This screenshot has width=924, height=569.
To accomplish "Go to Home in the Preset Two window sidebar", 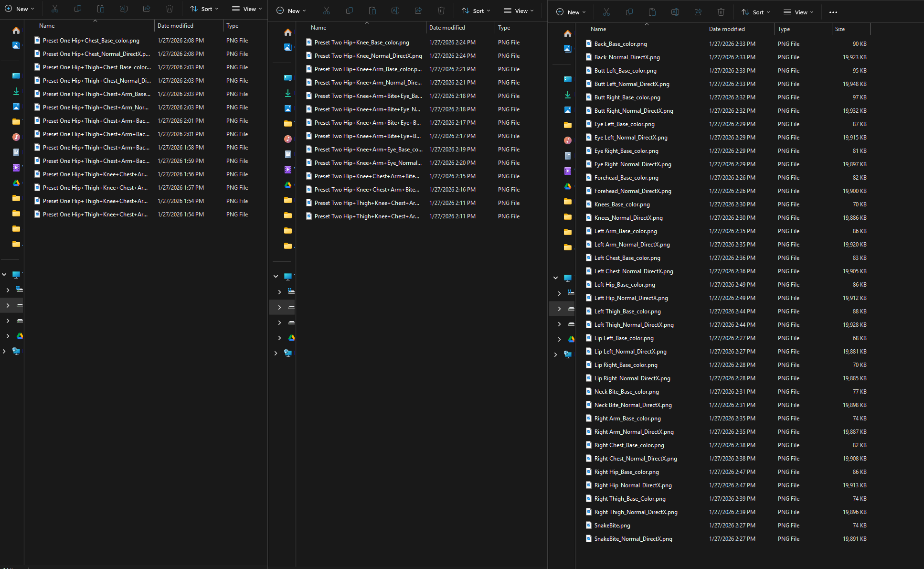I will point(288,32).
